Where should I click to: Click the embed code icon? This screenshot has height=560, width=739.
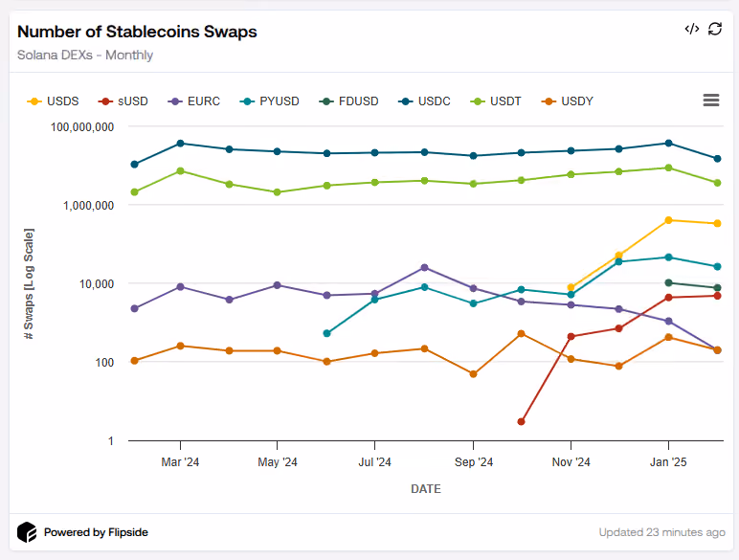click(691, 30)
